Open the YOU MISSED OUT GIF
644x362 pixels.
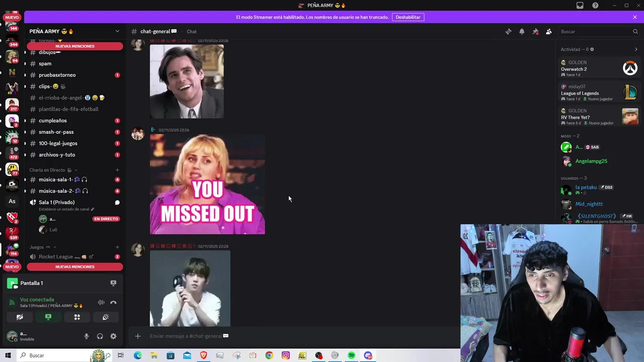click(x=207, y=184)
